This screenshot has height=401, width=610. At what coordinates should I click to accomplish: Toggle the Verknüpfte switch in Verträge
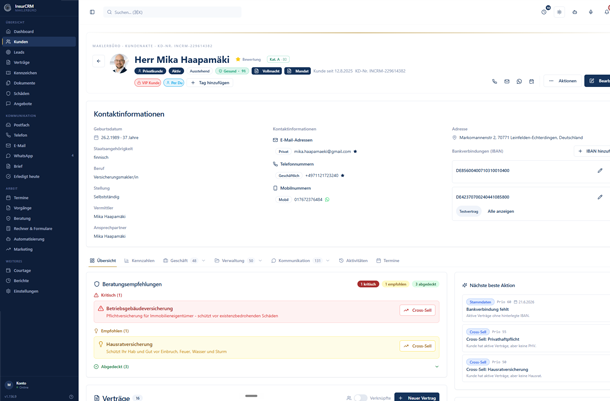360,397
